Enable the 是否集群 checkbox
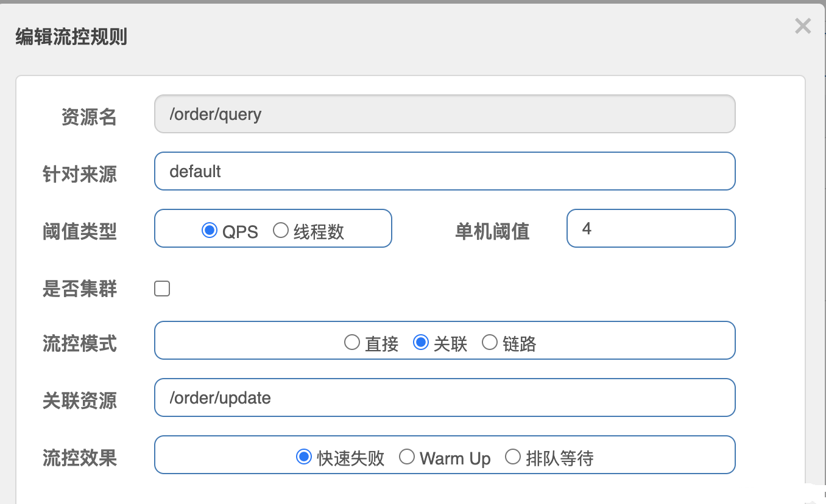The width and height of the screenshot is (826, 504). [162, 289]
